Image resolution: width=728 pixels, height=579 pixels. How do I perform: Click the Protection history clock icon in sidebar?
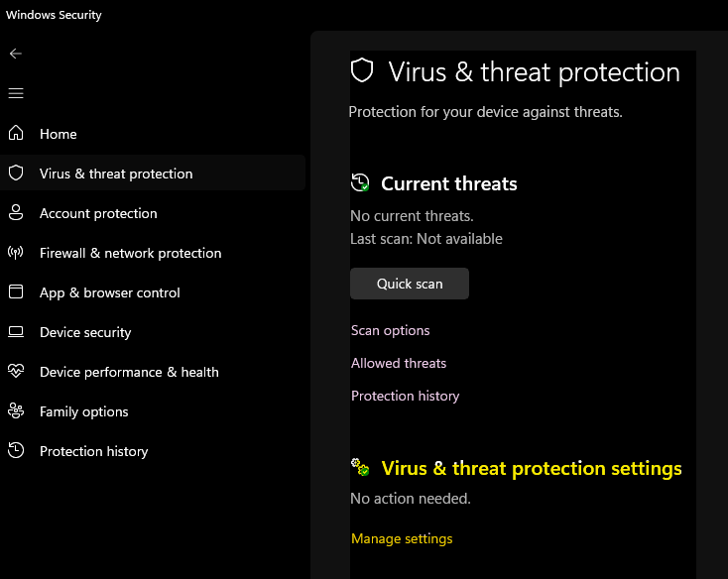click(x=15, y=450)
